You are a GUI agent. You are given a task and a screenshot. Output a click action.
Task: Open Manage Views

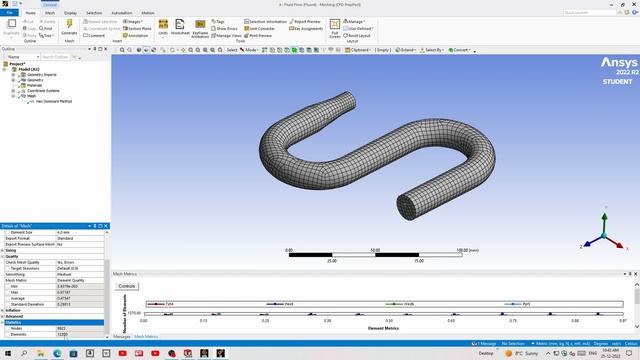226,36
